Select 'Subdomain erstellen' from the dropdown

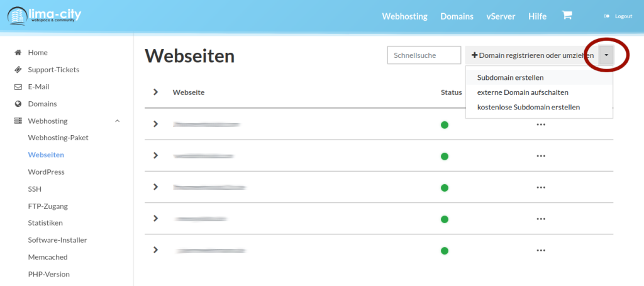[x=510, y=77]
